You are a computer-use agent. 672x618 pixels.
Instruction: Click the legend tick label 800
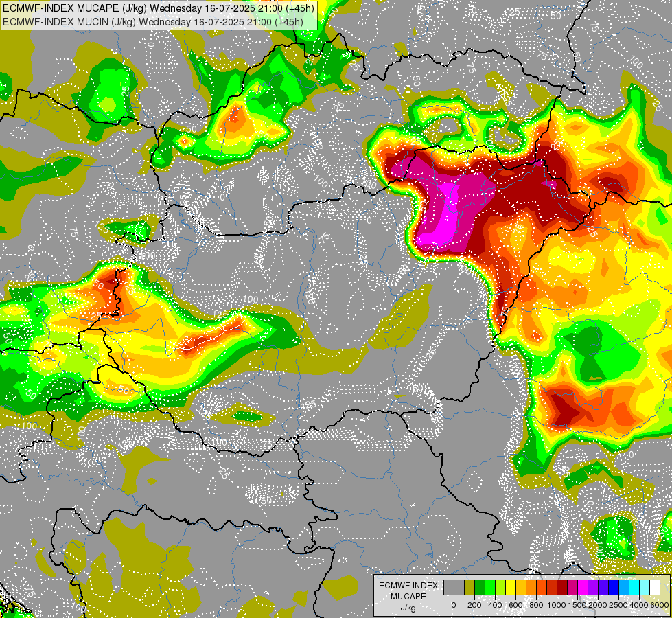click(x=536, y=605)
